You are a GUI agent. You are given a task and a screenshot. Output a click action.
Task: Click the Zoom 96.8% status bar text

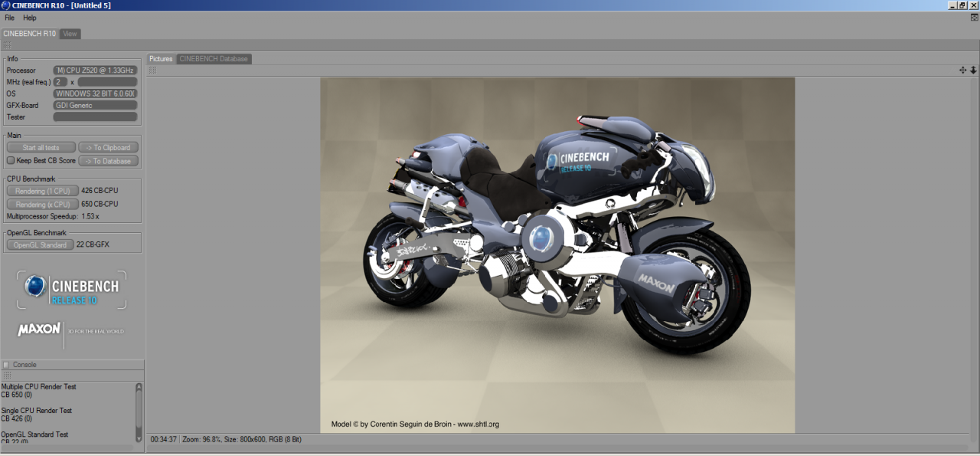pos(202,440)
